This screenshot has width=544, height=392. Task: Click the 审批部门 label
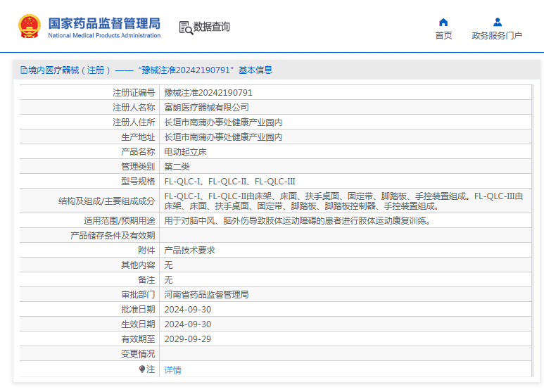pyautogui.click(x=138, y=295)
